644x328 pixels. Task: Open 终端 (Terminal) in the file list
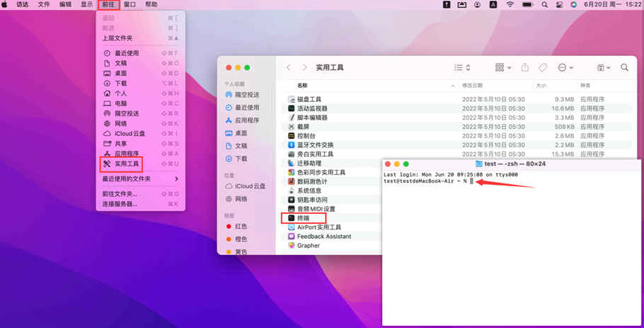tap(303, 218)
